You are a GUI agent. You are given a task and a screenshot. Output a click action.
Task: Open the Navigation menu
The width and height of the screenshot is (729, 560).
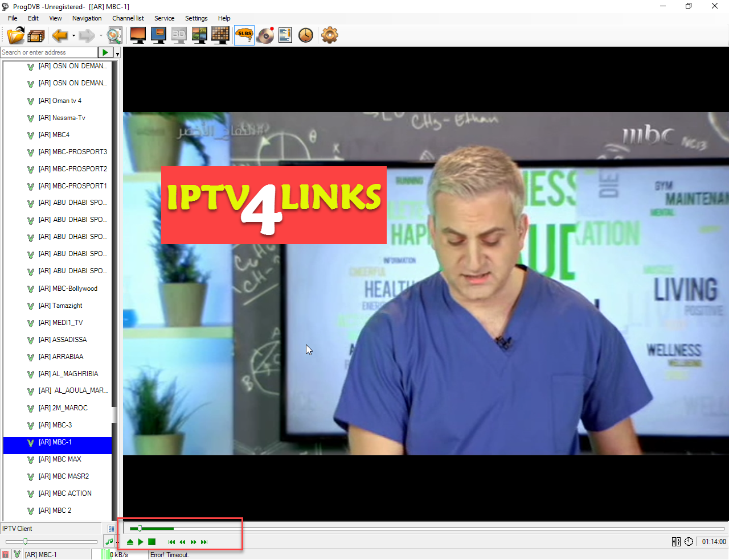pyautogui.click(x=87, y=18)
